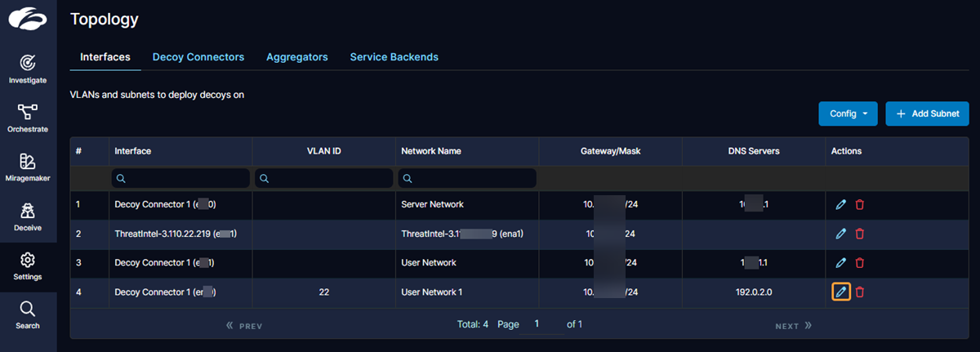Click the page number input field
The image size is (980, 352).
pyautogui.click(x=541, y=324)
